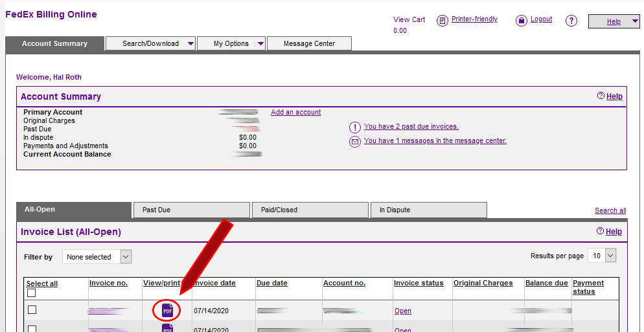The image size is (644, 332).
Task: Click the FedEx Billing Online title
Action: (x=51, y=14)
